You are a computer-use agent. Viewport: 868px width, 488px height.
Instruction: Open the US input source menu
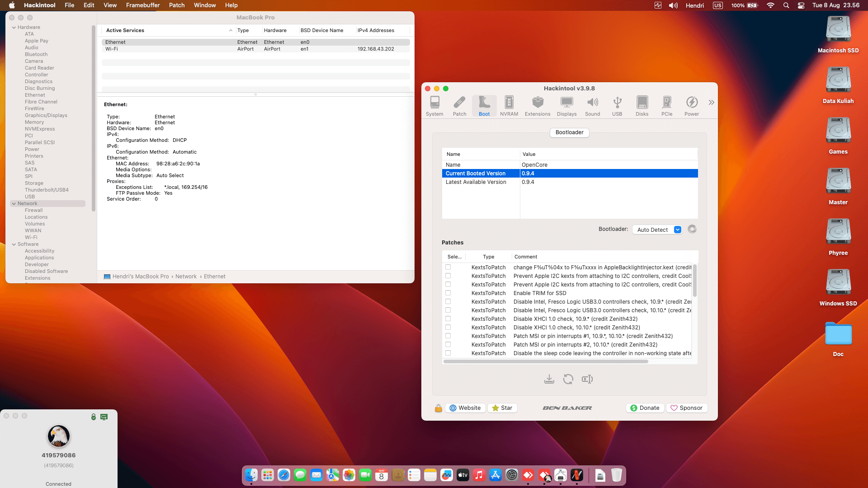(x=717, y=5)
